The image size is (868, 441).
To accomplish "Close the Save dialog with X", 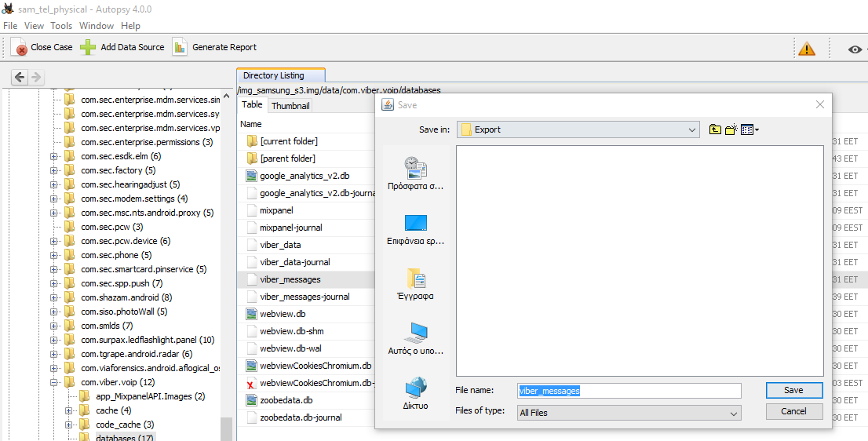I will point(820,104).
